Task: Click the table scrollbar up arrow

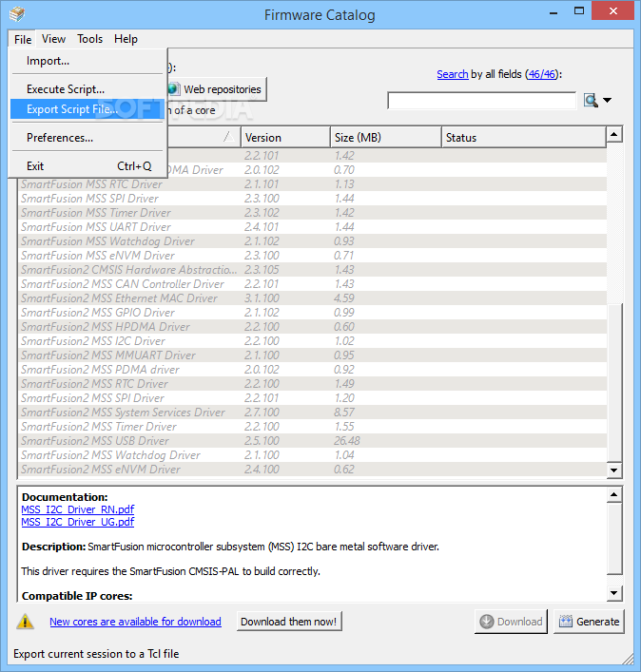Action: click(614, 135)
